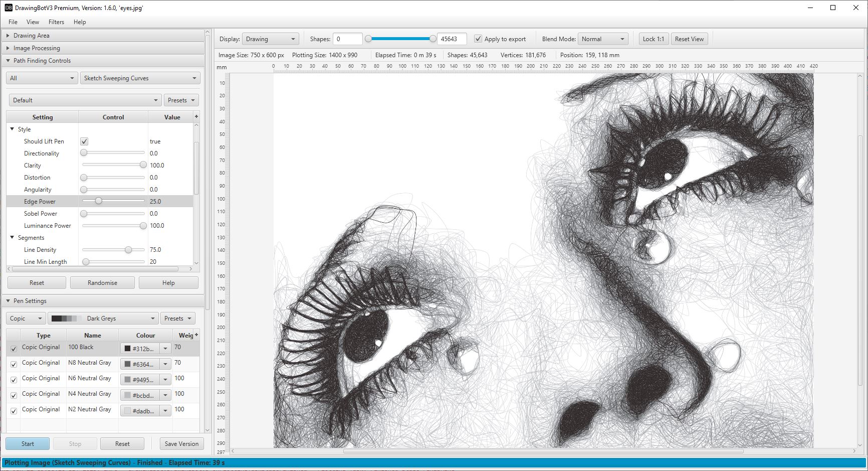Collapse the Segments settings group
This screenshot has width=868, height=471.
coord(13,237)
